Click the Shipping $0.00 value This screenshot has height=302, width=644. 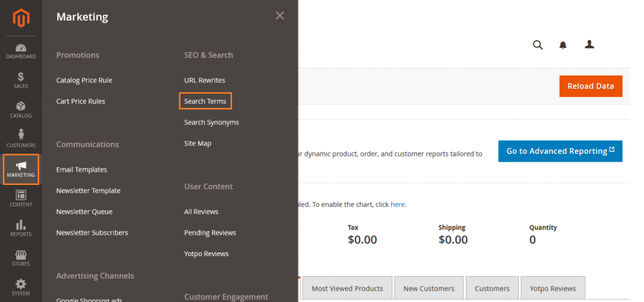453,240
